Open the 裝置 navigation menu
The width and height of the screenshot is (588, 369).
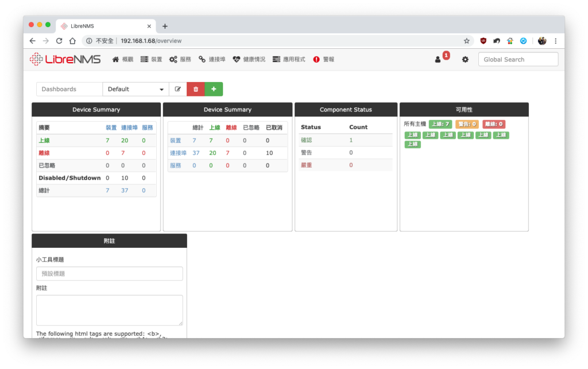[151, 59]
